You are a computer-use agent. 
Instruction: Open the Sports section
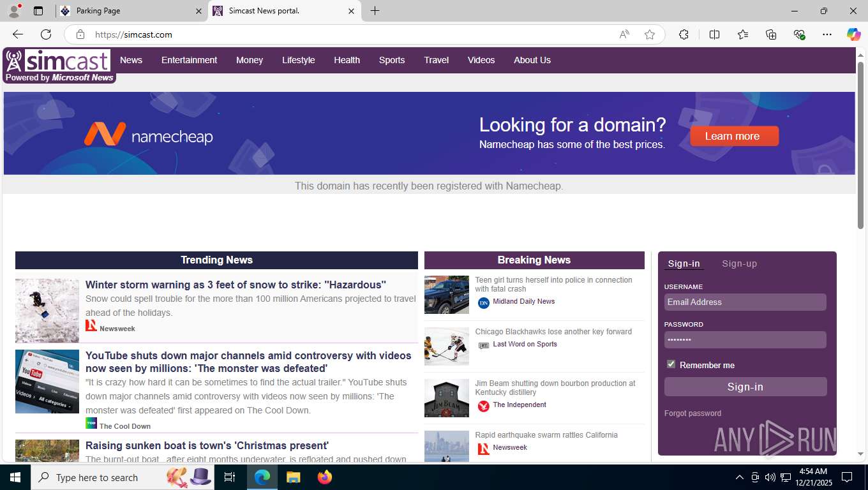click(x=392, y=60)
